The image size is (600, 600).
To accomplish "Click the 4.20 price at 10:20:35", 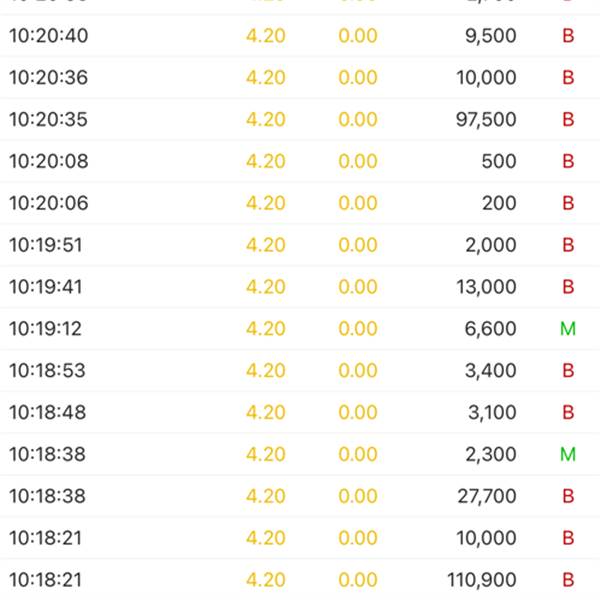I will [x=266, y=119].
